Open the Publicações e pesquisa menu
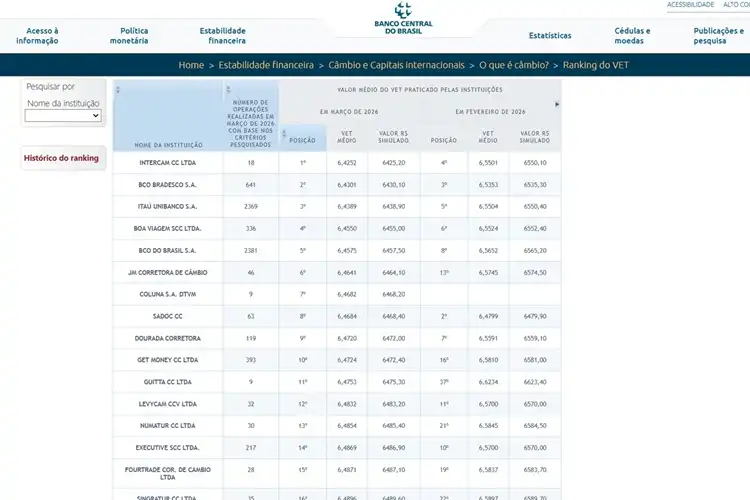This screenshot has width=750, height=500. (718, 36)
